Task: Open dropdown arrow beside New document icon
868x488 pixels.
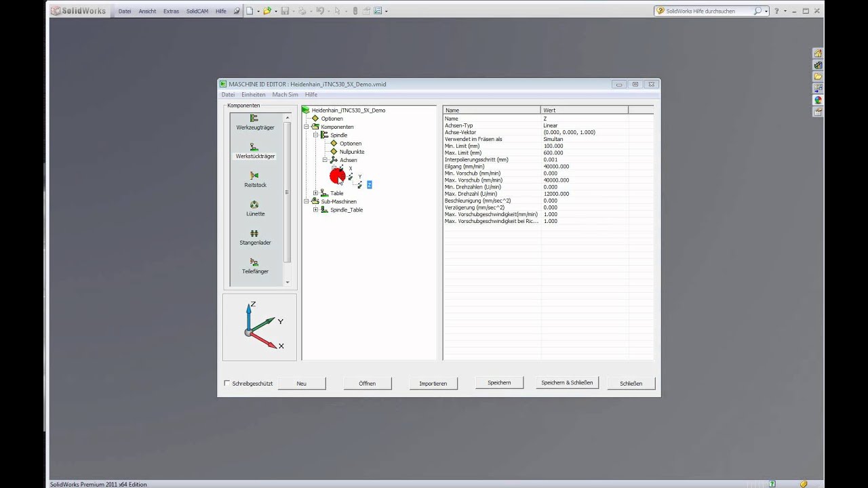Action: 258,11
